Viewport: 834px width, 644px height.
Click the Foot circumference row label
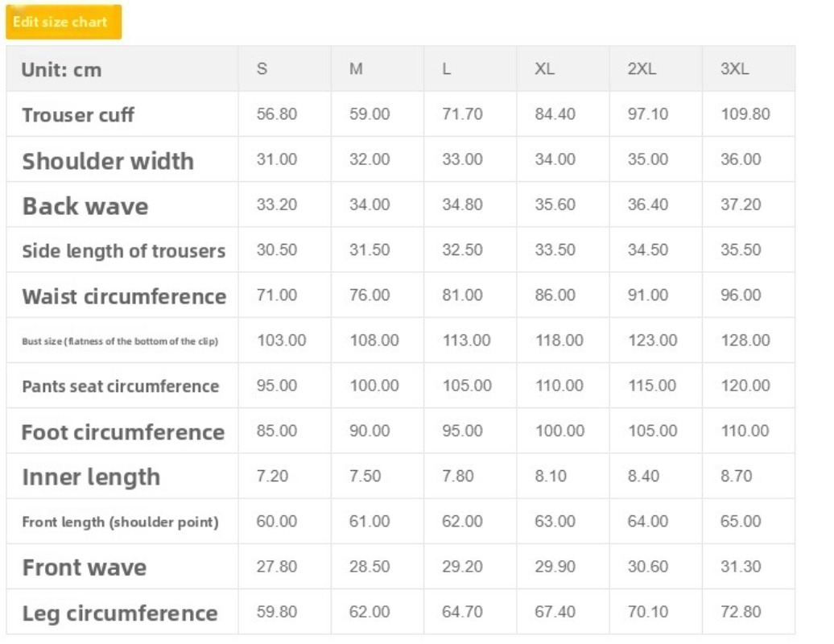pos(123,432)
